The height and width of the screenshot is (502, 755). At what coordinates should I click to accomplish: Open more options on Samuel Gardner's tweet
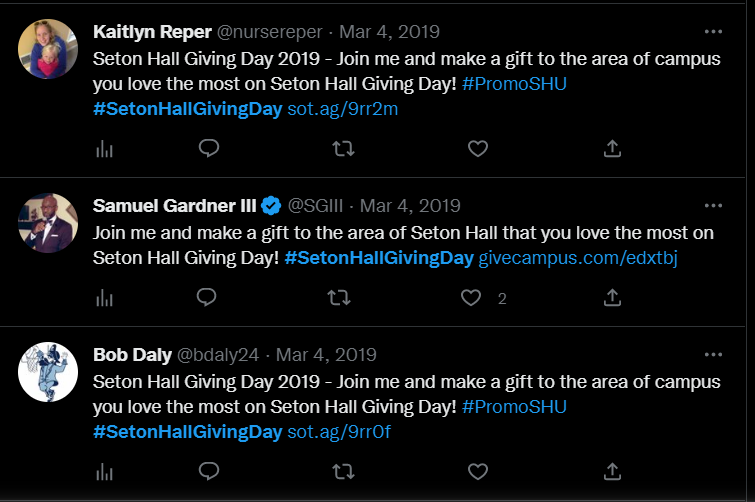(x=713, y=205)
